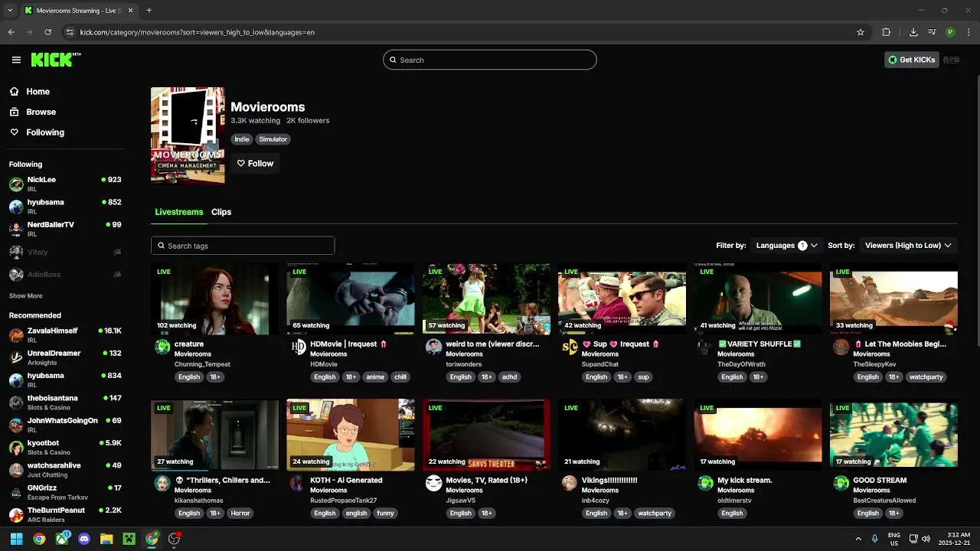Screen dimensions: 980x551
Task: Click the Get KICKs button
Action: pos(911,60)
